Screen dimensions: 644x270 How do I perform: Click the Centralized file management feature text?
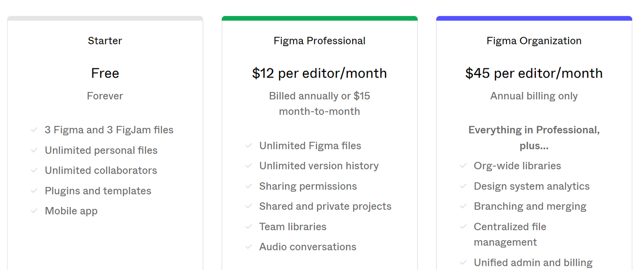tap(510, 234)
